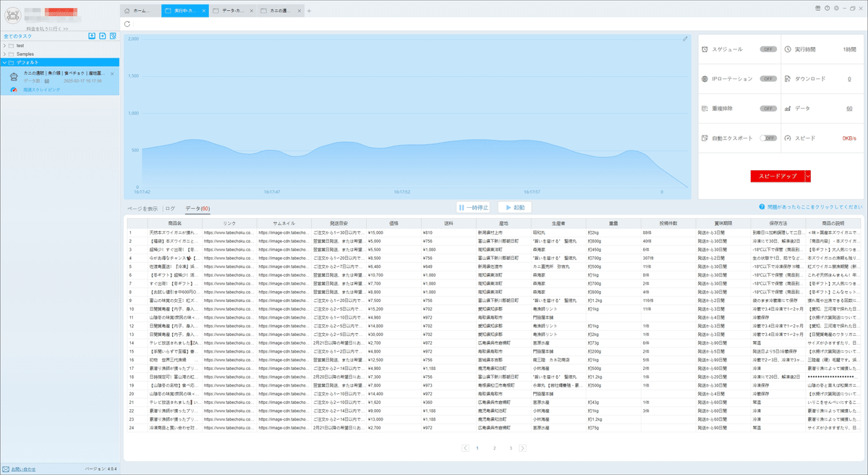Viewport: 868px width, 475px height.
Task: Open dropdown arrow next to スピードアップ
Action: click(807, 176)
